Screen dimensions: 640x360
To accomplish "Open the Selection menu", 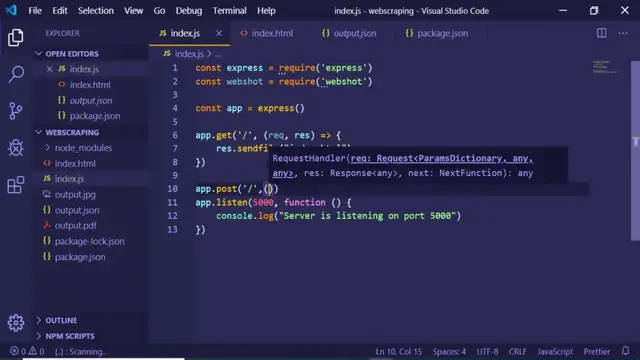I will pyautogui.click(x=96, y=11).
